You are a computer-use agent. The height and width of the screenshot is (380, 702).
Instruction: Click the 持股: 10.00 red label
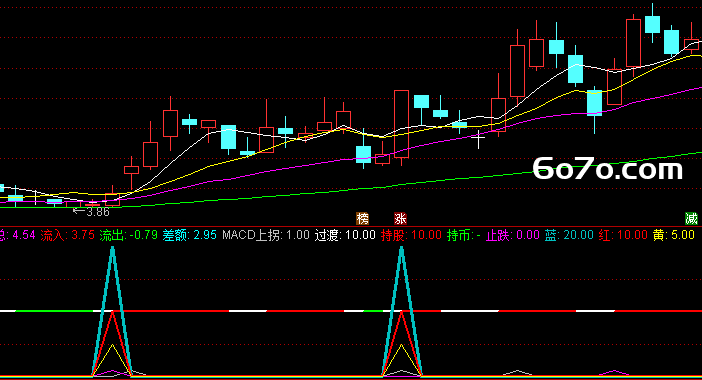point(411,235)
